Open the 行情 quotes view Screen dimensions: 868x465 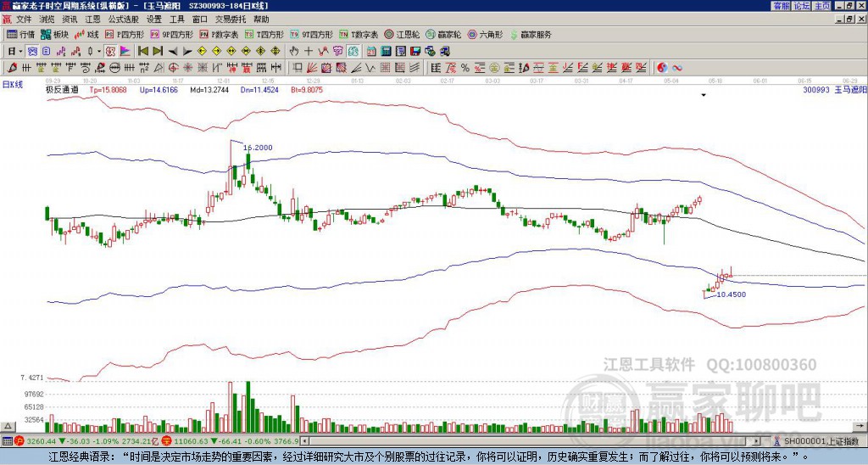click(x=20, y=34)
